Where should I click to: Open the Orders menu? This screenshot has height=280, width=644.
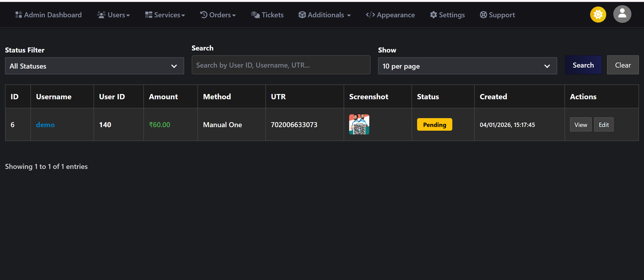(218, 15)
